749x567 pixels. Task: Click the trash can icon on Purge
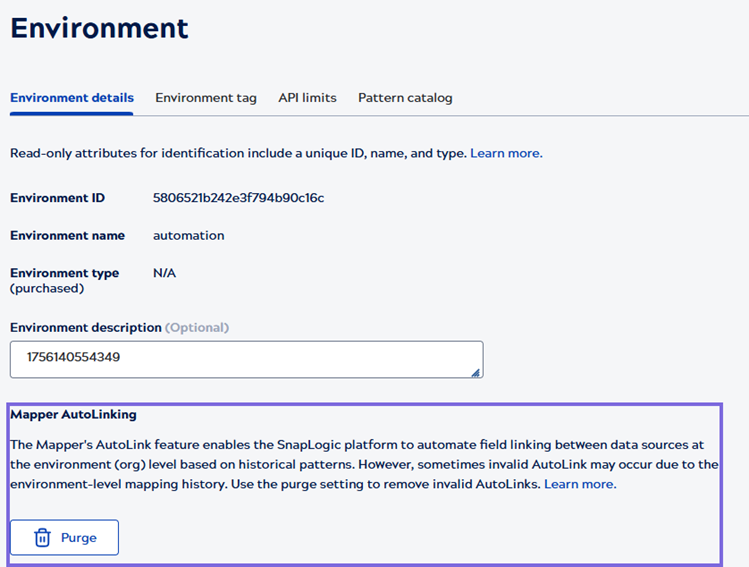tap(42, 538)
